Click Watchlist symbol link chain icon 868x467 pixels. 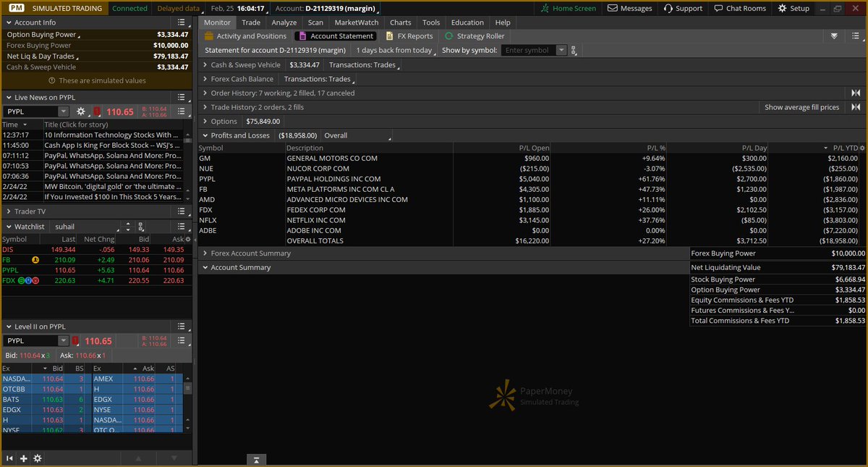140,227
